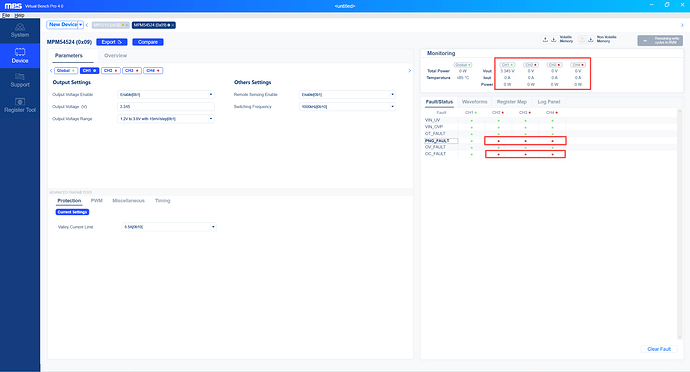This screenshot has width=690, height=372.
Task: Click the Export button
Action: [x=112, y=42]
